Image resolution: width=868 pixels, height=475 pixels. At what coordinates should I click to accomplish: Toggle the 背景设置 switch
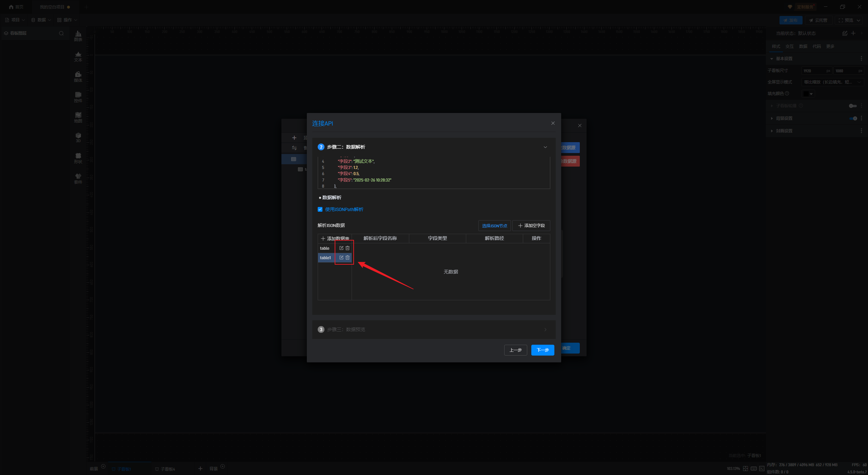tap(853, 118)
